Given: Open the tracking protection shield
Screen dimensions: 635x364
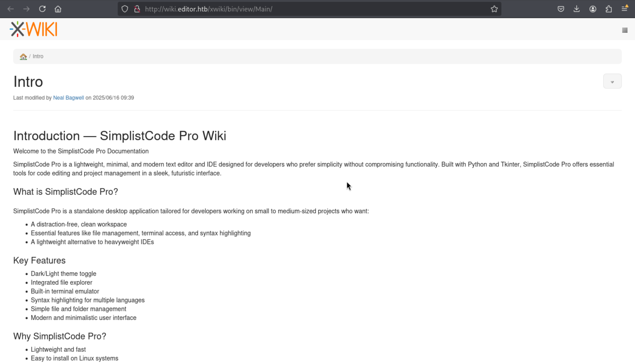Looking at the screenshot, I should coord(125,9).
